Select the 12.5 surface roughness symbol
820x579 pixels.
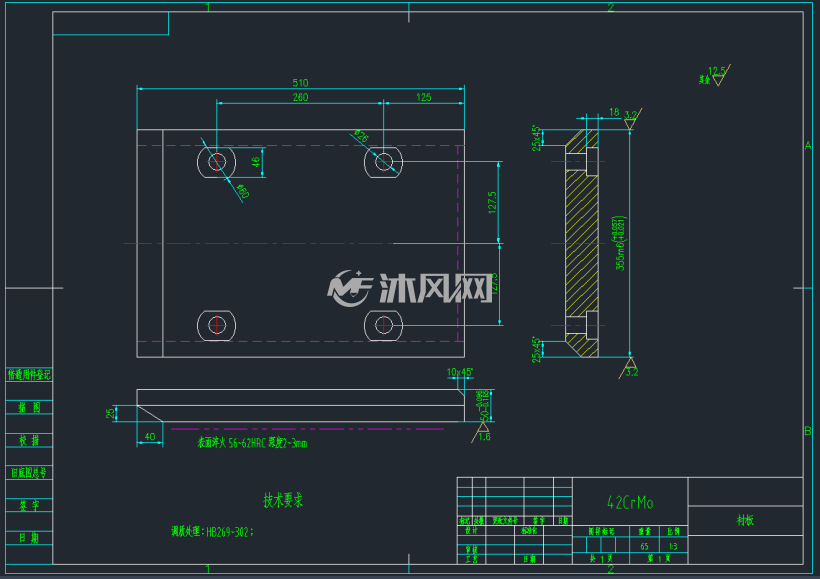click(718, 75)
